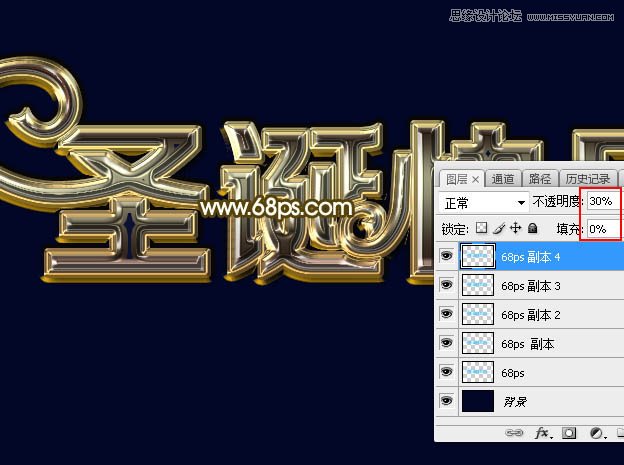Click the 不透明度 30% opacity field

point(603,201)
